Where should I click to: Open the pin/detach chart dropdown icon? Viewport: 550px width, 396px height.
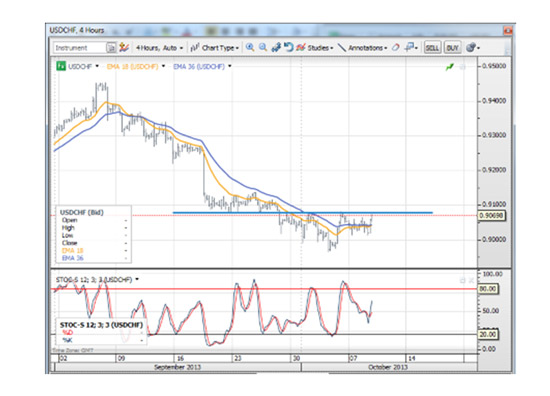[411, 47]
